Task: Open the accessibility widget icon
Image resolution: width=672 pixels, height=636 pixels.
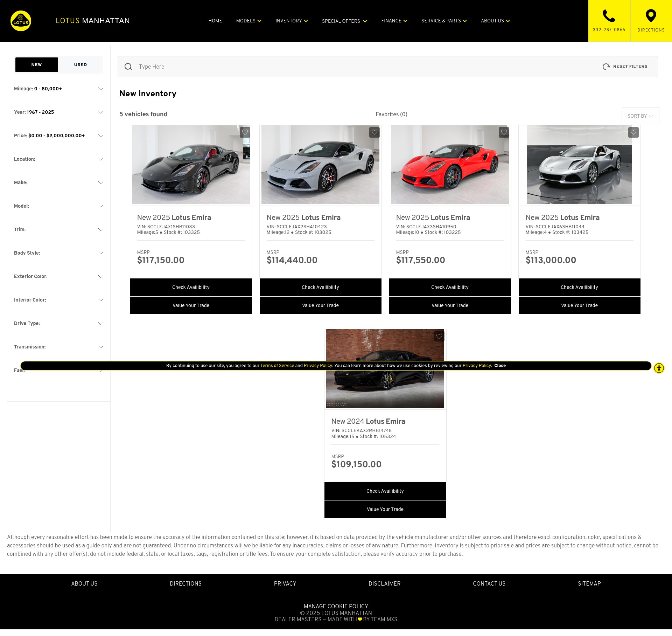Action: click(x=659, y=368)
